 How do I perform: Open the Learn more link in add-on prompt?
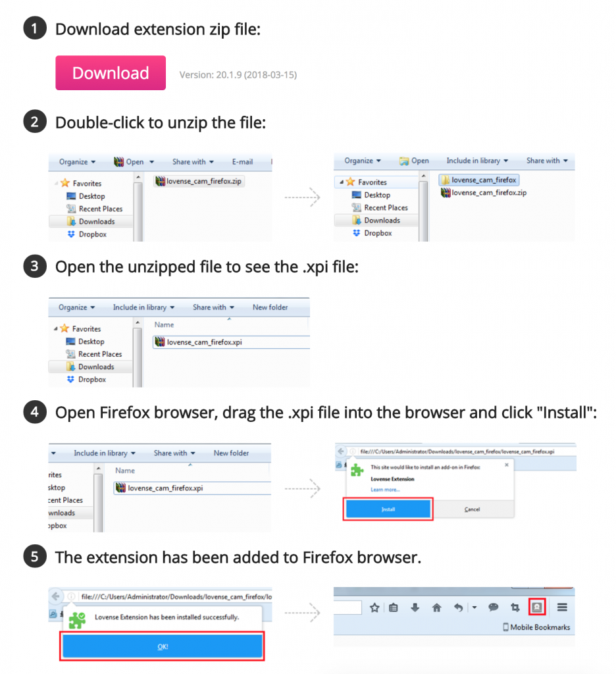point(385,490)
